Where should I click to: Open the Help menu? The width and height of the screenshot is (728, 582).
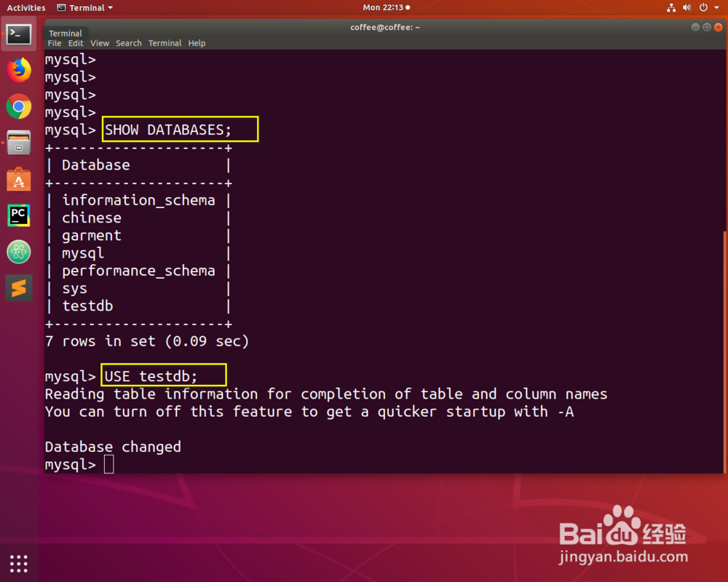pos(197,43)
